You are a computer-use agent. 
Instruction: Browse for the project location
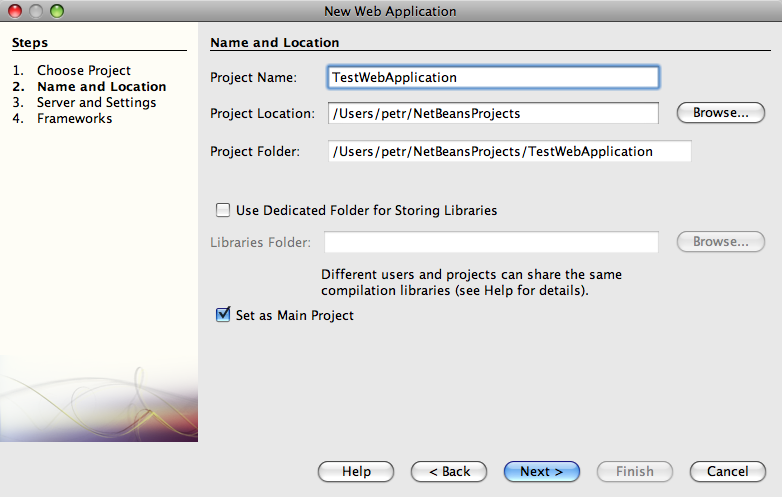(x=720, y=113)
